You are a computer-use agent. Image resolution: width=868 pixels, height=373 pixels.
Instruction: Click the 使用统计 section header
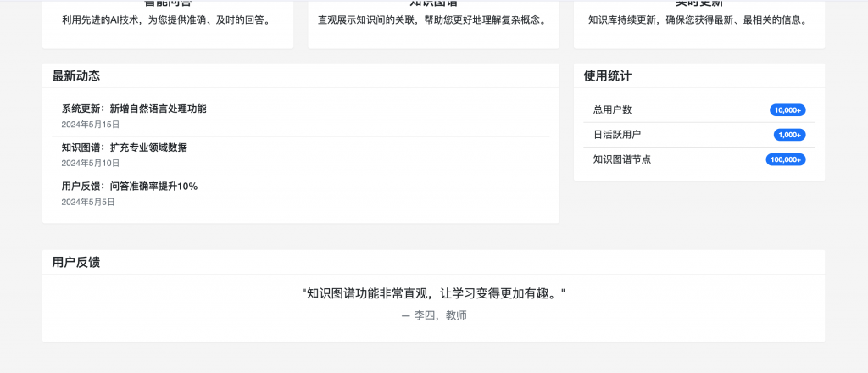(607, 75)
